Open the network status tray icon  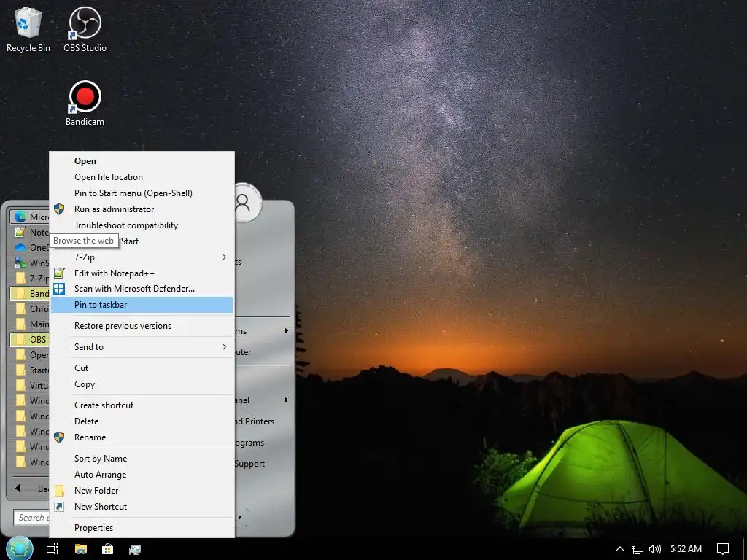click(x=638, y=549)
